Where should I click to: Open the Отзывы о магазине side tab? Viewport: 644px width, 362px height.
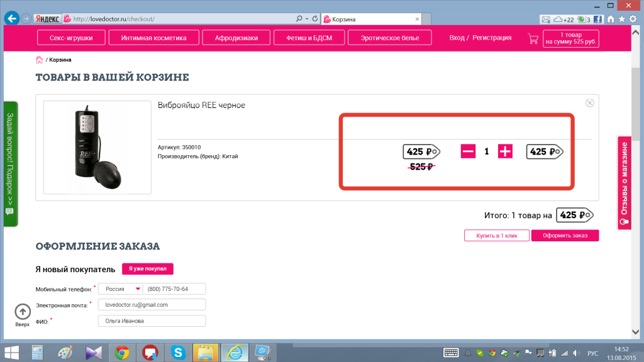click(625, 182)
